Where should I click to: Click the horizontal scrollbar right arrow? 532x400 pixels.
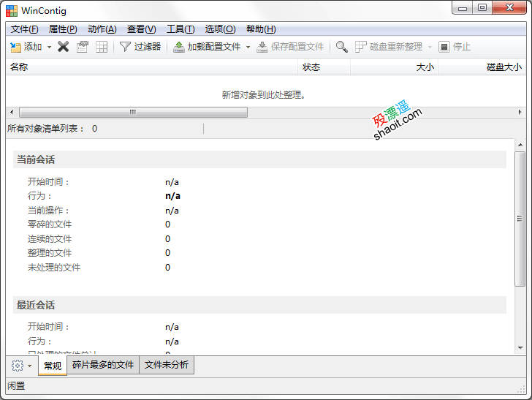pos(520,112)
